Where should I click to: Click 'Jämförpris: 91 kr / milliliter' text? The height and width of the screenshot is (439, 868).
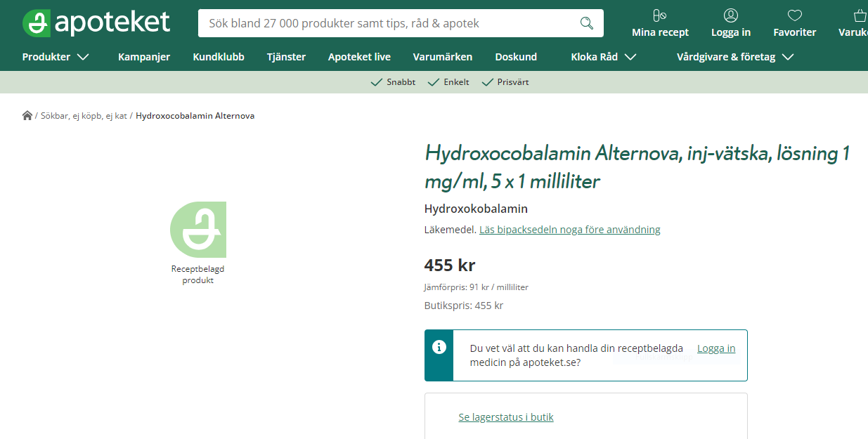[477, 287]
